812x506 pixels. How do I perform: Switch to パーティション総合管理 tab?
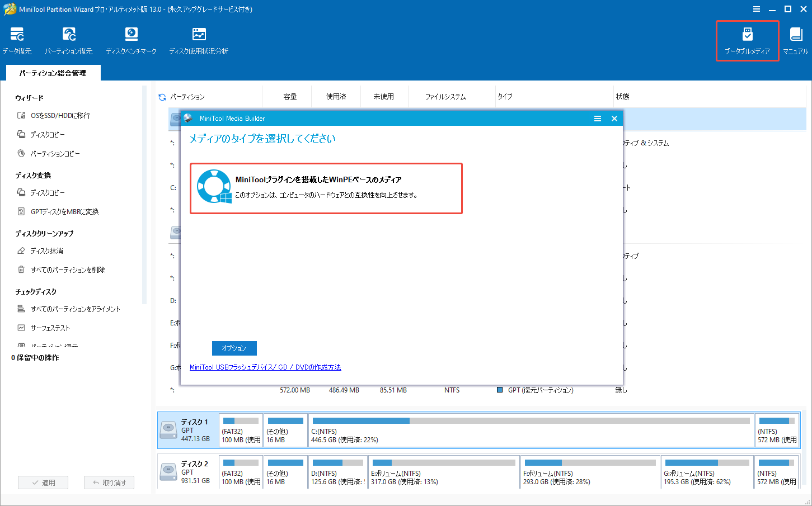click(53, 73)
